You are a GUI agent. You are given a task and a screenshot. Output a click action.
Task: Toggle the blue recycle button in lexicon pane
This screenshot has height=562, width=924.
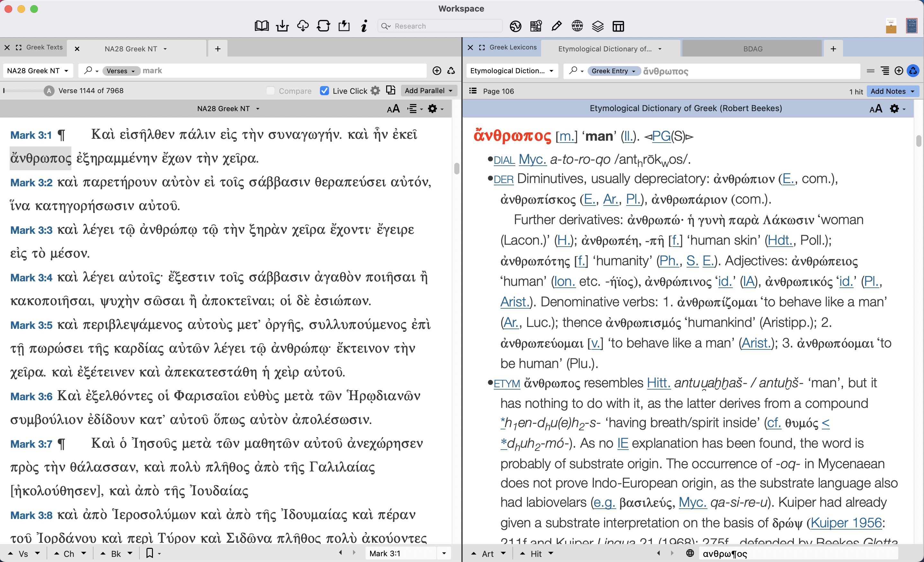(x=913, y=70)
